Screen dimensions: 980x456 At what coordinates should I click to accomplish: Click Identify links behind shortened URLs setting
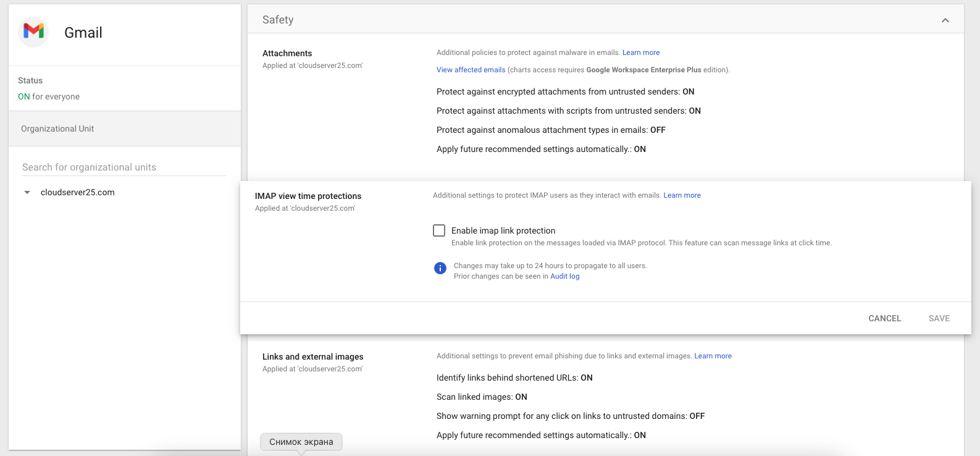[514, 378]
